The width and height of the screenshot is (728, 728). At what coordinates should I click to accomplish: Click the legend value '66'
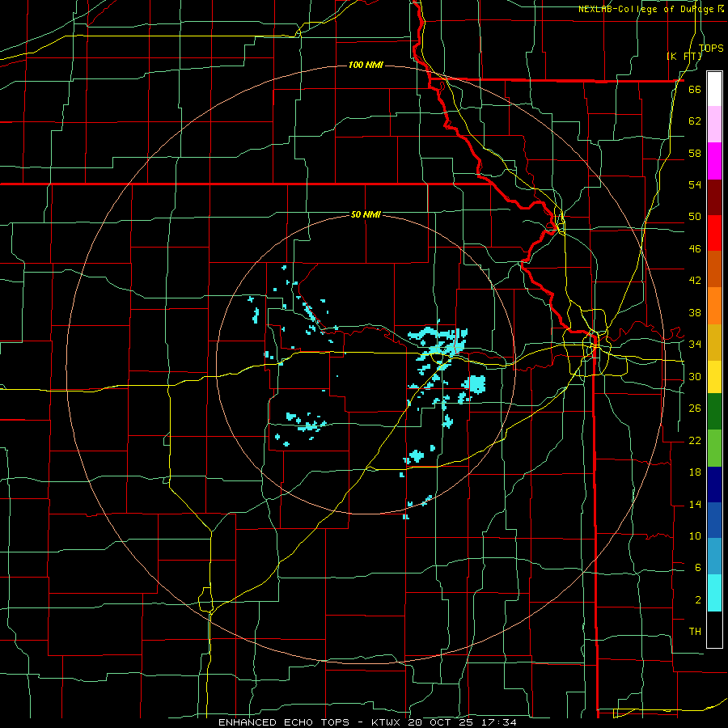coord(695,89)
